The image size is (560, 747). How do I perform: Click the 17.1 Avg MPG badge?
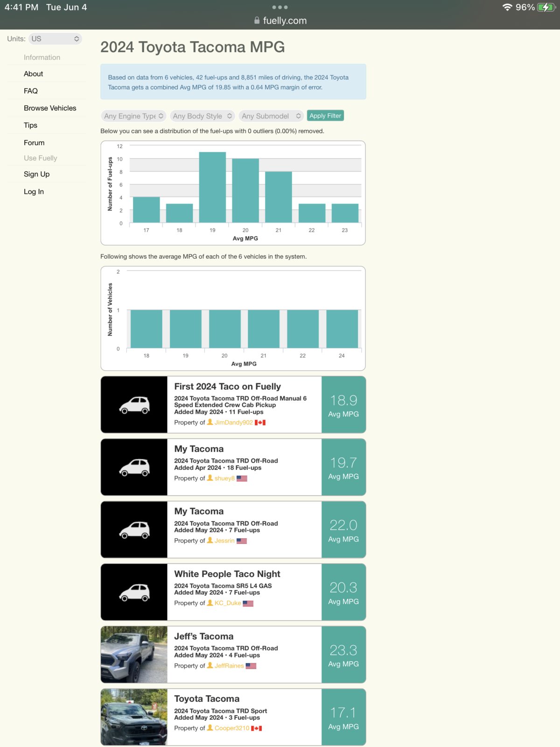[x=343, y=717]
